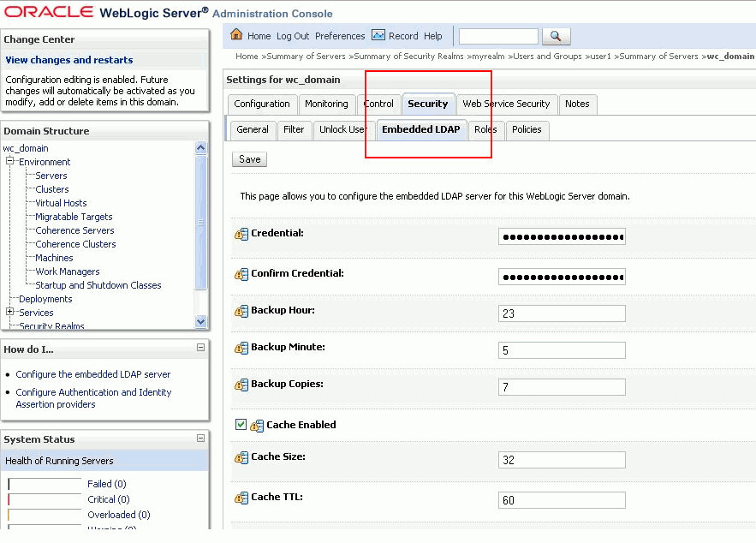The width and height of the screenshot is (756, 543).
Task: Switch to the Control tab
Action: tap(379, 104)
